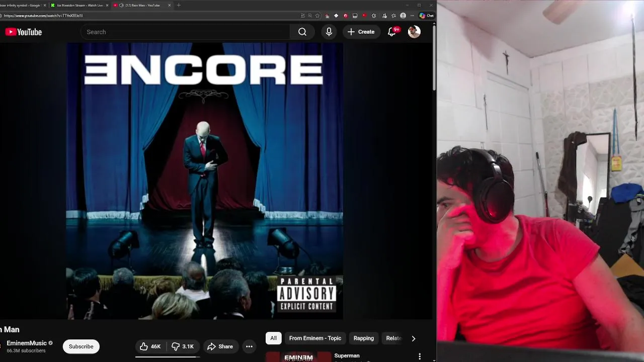Click the browser address bar URL
644x362 pixels.
click(x=43, y=16)
